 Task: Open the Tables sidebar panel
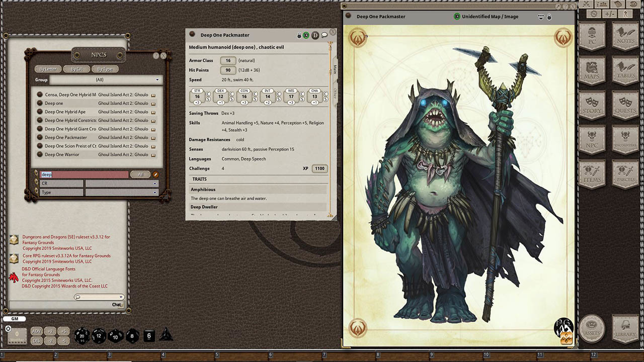pyautogui.click(x=625, y=70)
